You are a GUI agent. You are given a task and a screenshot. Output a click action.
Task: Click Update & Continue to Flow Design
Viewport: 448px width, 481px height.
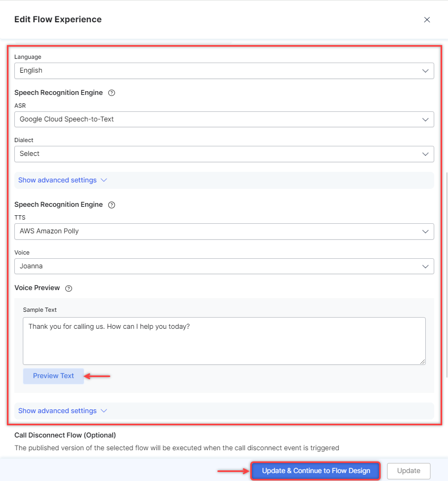[316, 470]
